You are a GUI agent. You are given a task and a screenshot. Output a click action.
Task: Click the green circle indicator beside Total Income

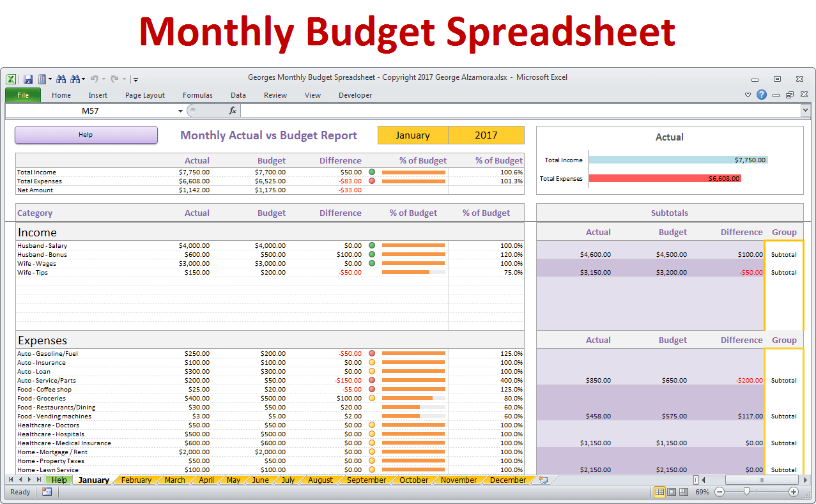[x=371, y=172]
